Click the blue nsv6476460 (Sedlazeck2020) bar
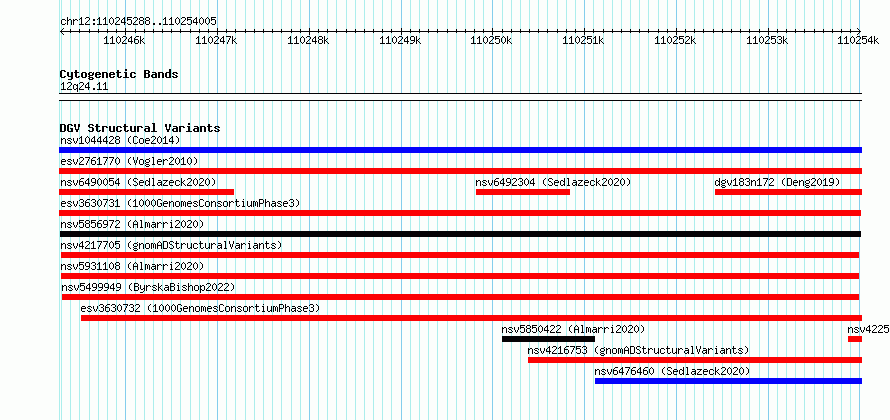 pos(728,381)
